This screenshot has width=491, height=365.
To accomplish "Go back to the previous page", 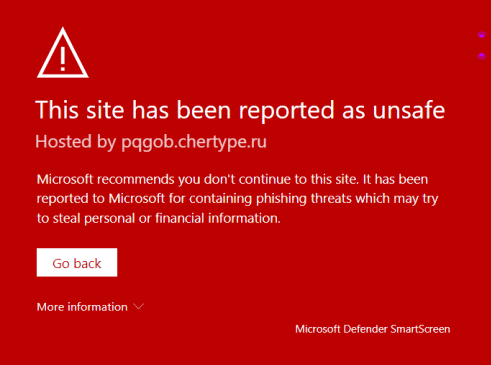I will click(77, 262).
